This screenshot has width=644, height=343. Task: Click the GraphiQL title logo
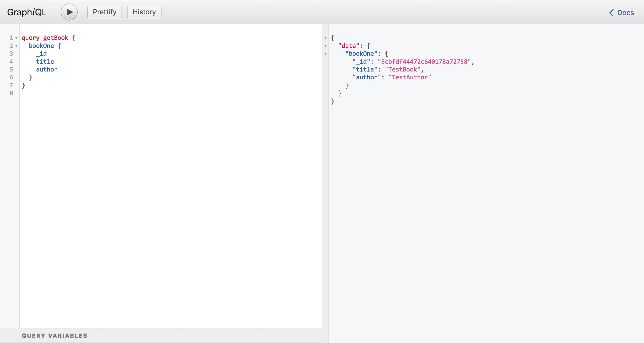click(27, 12)
